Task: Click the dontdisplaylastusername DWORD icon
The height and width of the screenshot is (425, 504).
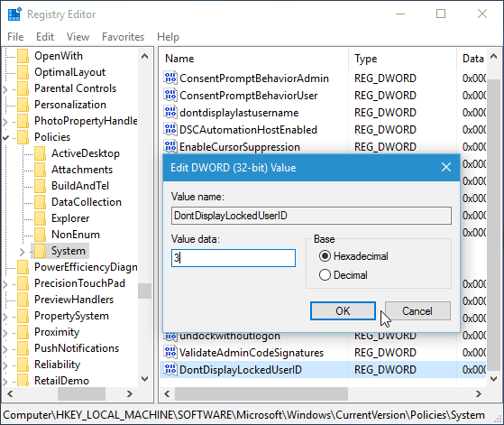Action: (170, 112)
